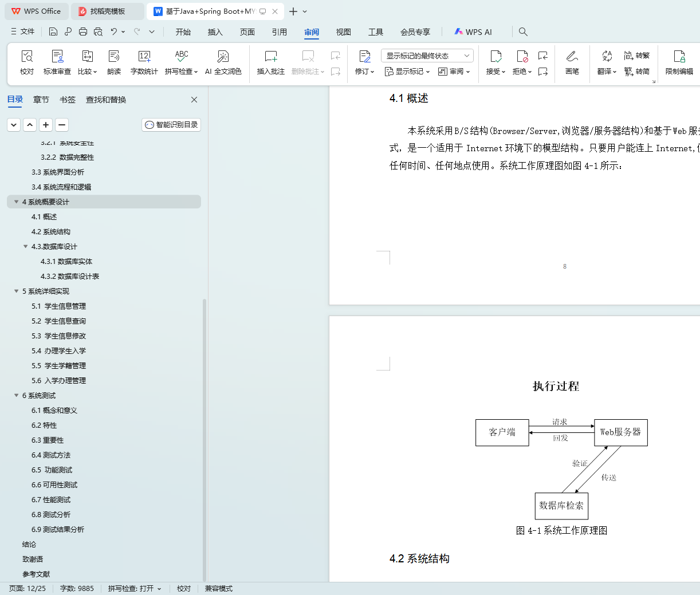The width and height of the screenshot is (700, 595).
Task: Click the 校对 status bar entry
Action: point(184,589)
